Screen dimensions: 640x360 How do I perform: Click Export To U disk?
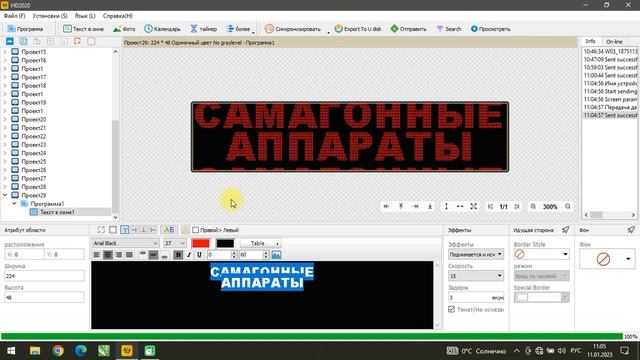coord(358,29)
